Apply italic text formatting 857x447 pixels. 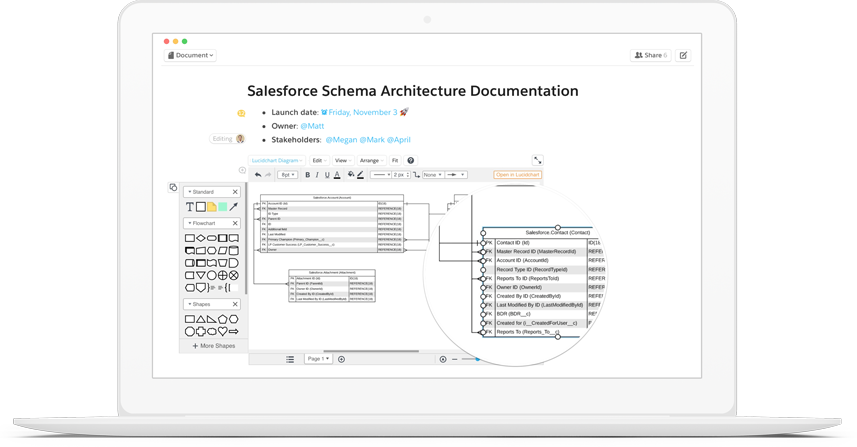(317, 175)
